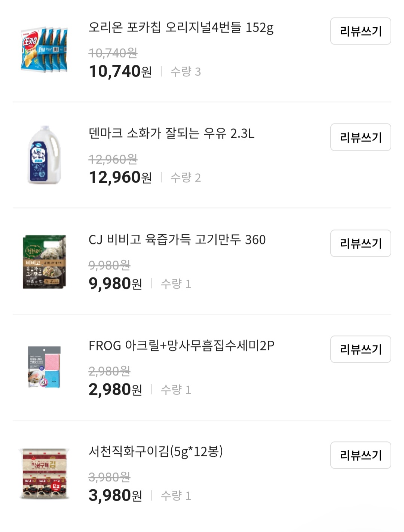This screenshot has width=404, height=532.
Task: Click the 수량 3 quantity label
Action: 186,72
